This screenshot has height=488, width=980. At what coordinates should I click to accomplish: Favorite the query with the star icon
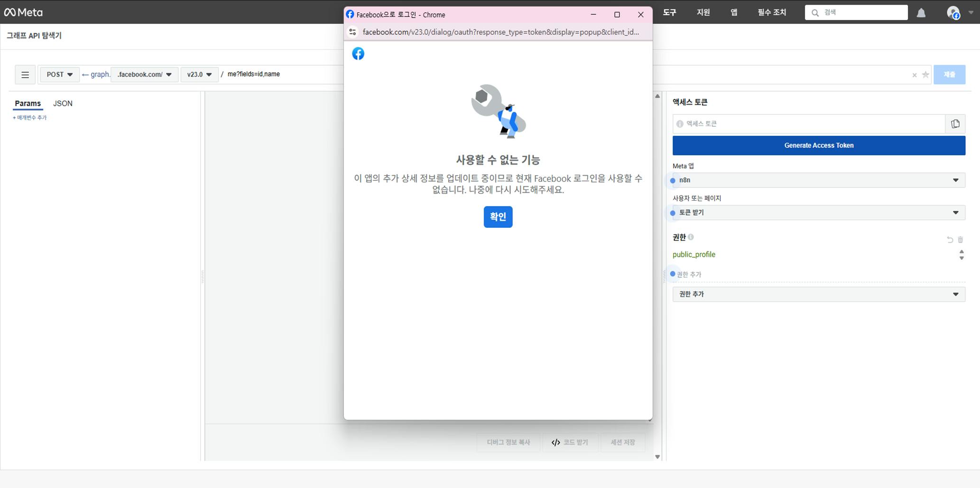925,75
